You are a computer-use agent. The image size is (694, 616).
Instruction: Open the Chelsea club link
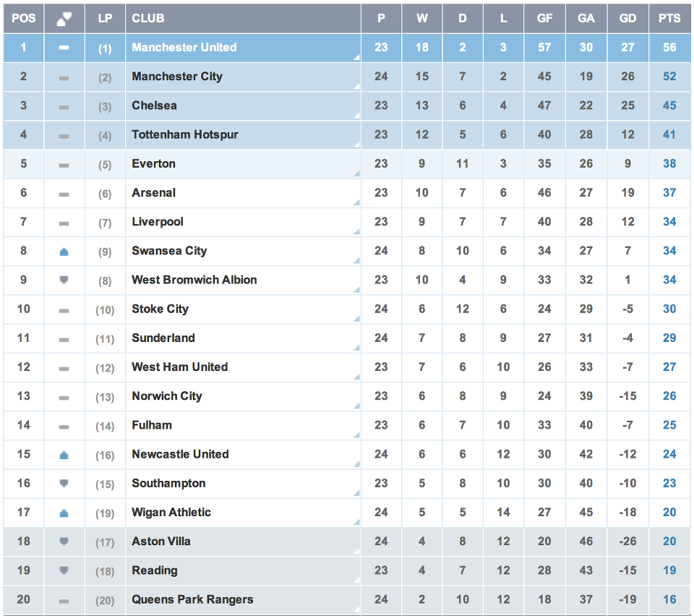(x=154, y=106)
